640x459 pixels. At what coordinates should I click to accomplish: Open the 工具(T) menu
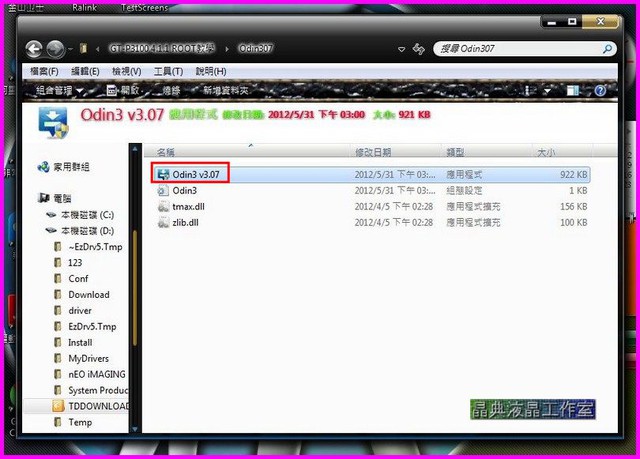tap(168, 71)
